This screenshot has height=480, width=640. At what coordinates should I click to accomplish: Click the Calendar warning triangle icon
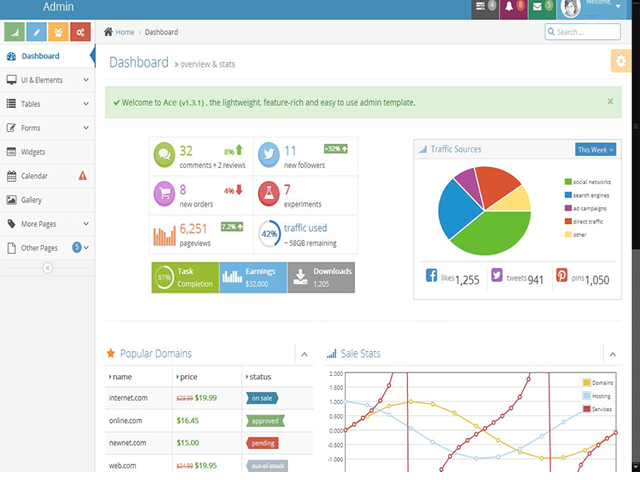82,176
